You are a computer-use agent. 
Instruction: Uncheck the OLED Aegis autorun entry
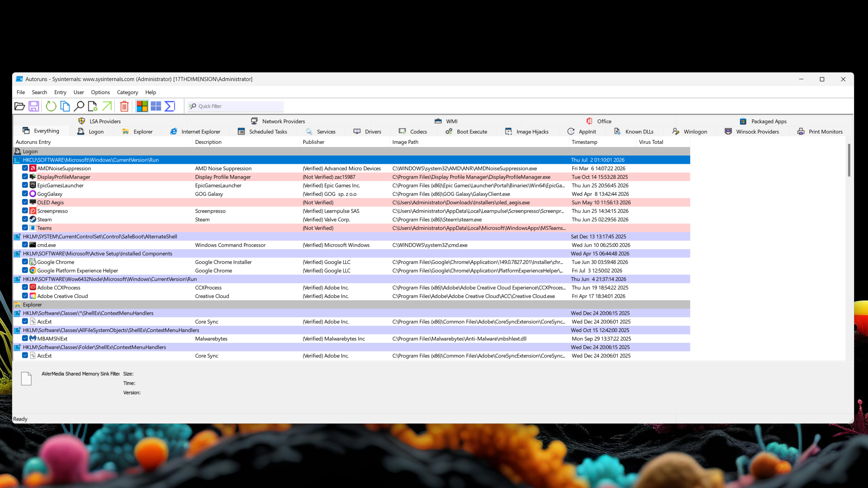click(25, 202)
